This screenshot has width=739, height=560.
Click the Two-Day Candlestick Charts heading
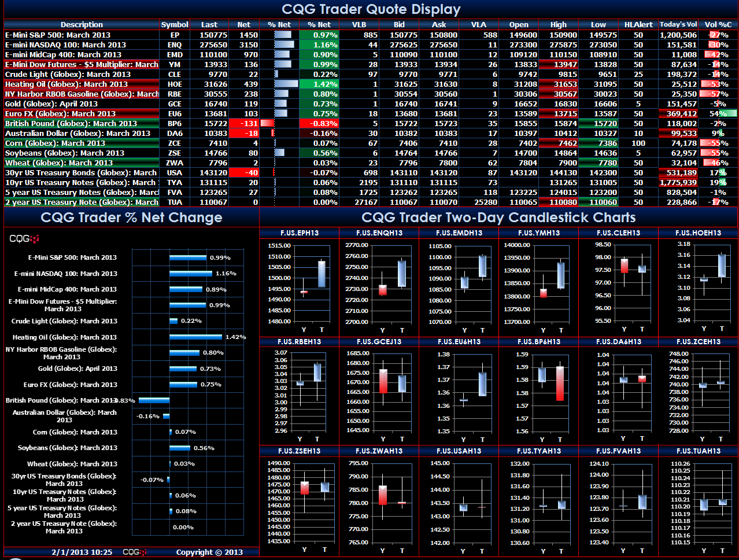click(498, 218)
